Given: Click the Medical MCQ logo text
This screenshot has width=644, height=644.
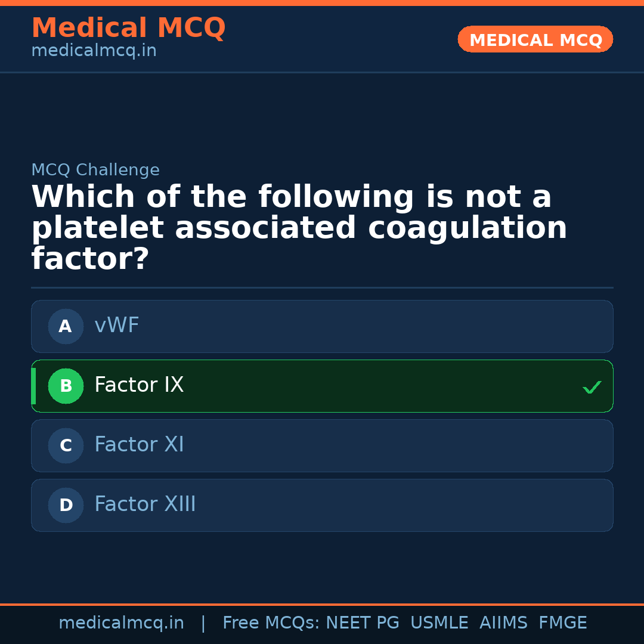Looking at the screenshot, I should click(128, 28).
